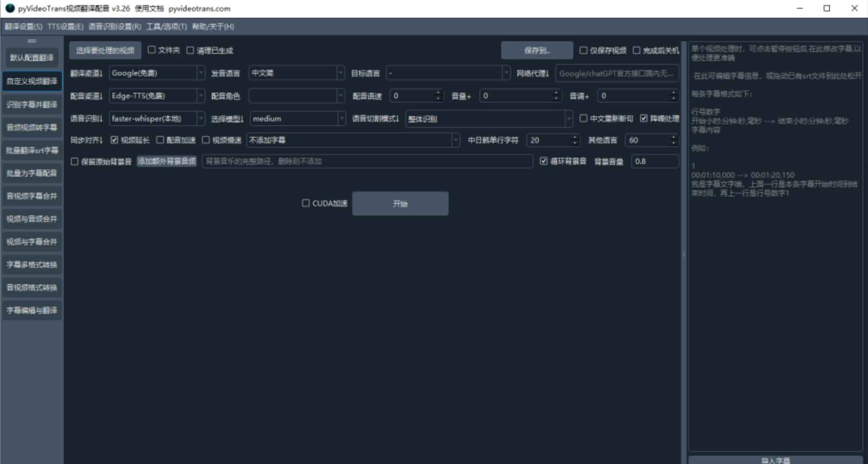Click the 网络代理 proxy input field
The height and width of the screenshot is (464, 868).
tap(617, 73)
